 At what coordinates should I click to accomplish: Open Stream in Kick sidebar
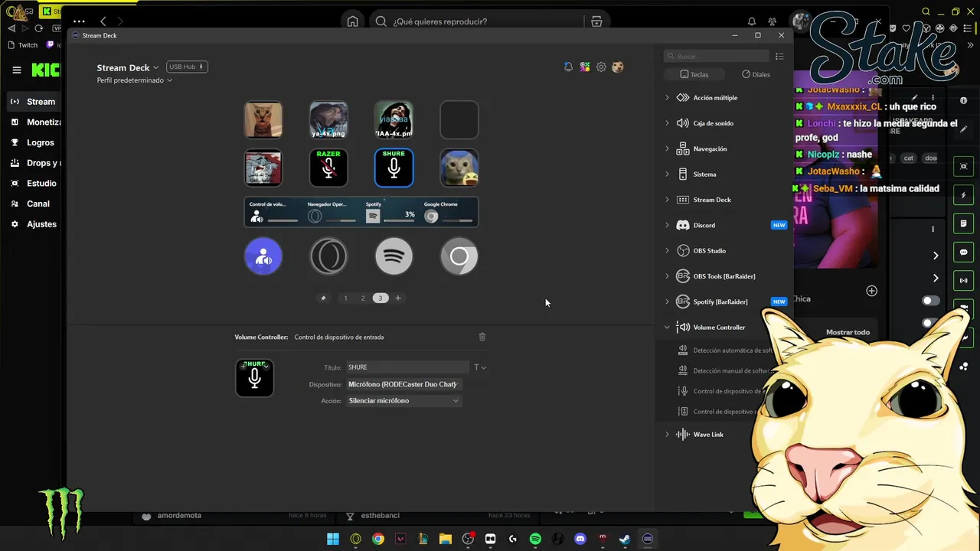tap(34, 102)
